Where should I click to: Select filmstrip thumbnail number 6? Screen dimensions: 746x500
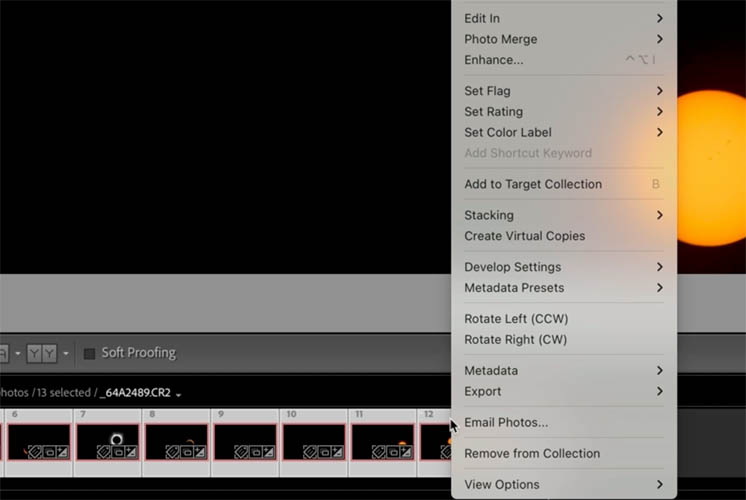click(x=39, y=442)
